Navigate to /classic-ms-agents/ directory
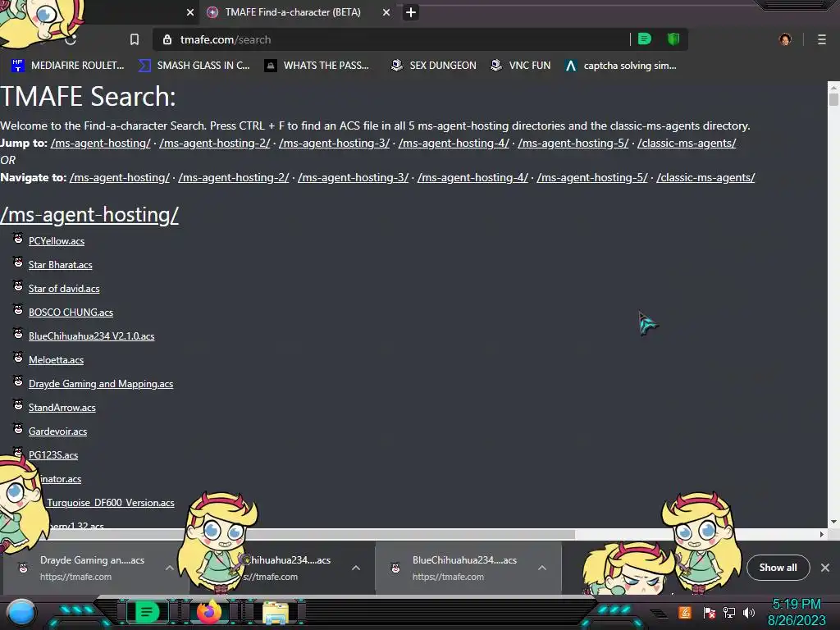 tap(705, 177)
